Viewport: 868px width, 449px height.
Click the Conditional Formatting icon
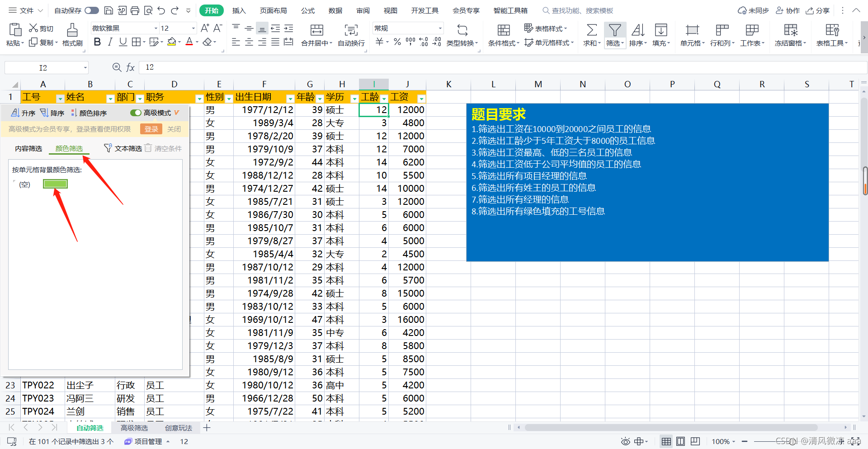503,30
